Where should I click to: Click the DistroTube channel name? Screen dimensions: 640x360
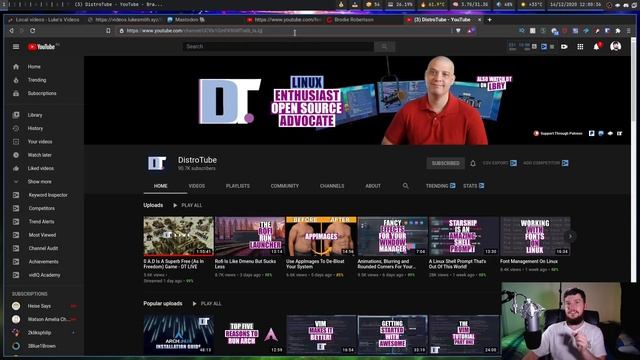(197, 160)
